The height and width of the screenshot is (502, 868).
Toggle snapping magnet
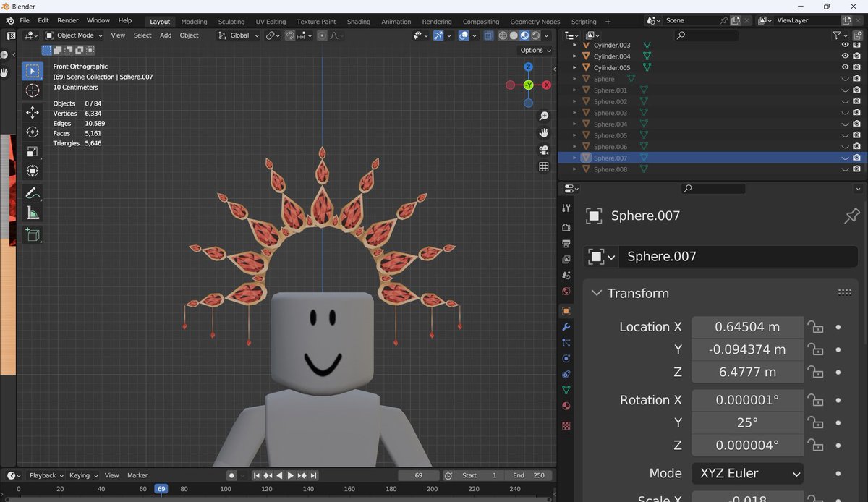[290, 35]
